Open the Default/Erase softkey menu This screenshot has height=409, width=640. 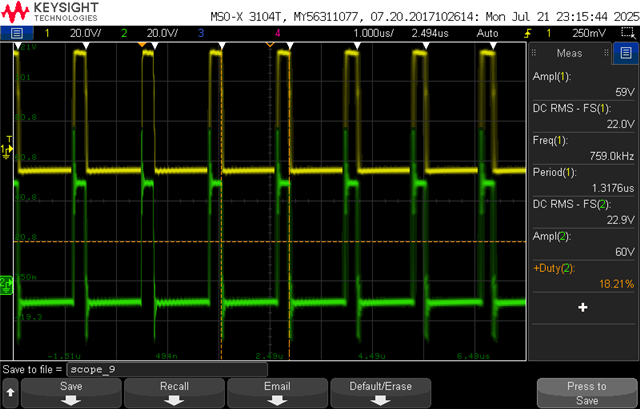(x=380, y=393)
